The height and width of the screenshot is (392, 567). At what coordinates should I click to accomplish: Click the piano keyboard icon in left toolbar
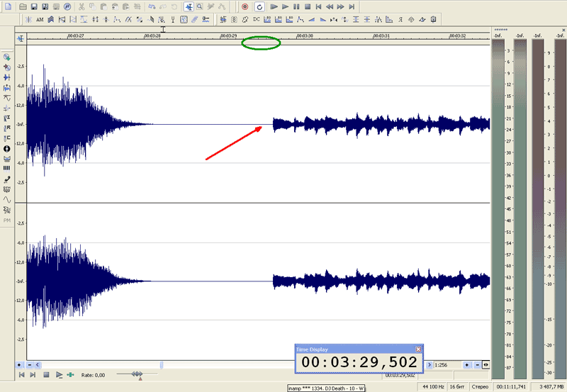7,168
